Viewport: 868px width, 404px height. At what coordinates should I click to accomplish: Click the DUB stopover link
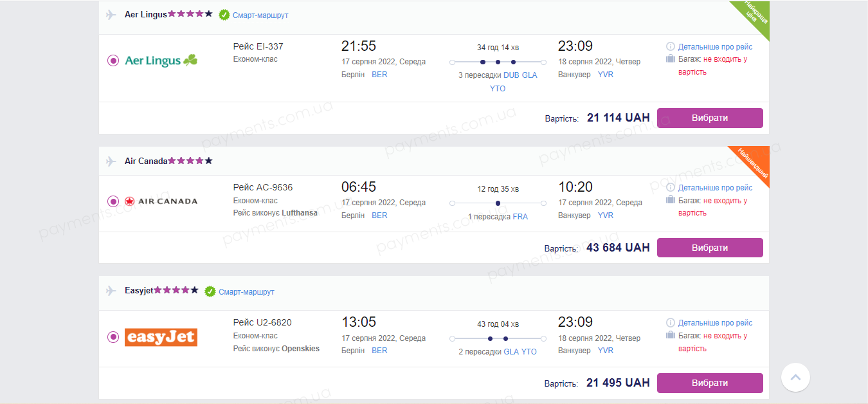pos(511,75)
